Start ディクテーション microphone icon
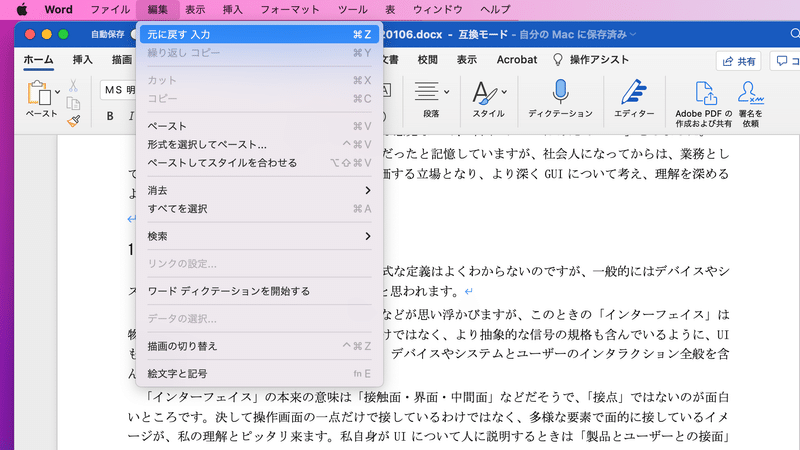The image size is (800, 450). click(x=560, y=92)
